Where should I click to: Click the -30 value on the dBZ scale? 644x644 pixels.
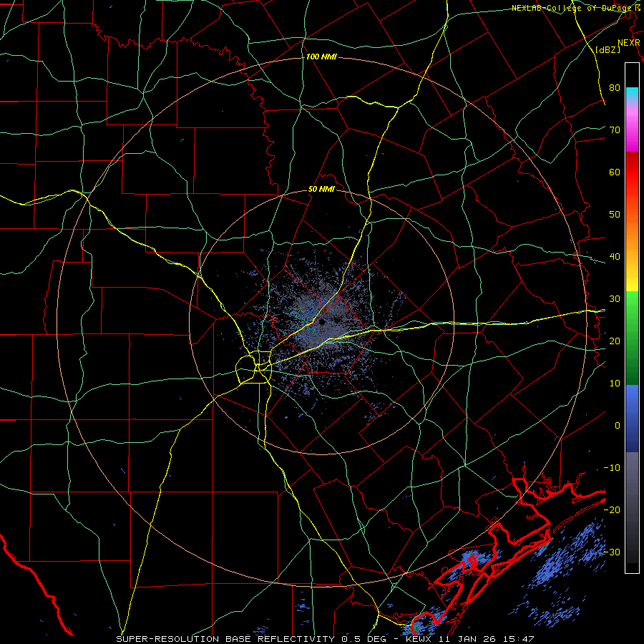612,552
